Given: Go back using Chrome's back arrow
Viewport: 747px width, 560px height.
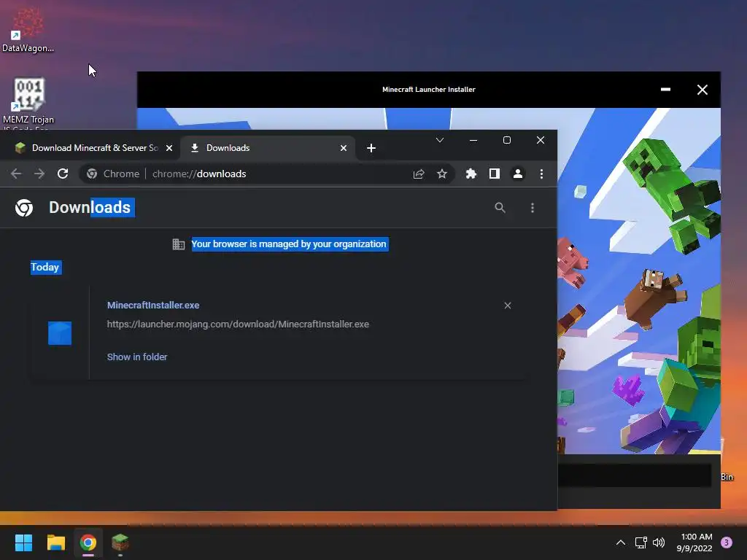Looking at the screenshot, I should tap(16, 174).
